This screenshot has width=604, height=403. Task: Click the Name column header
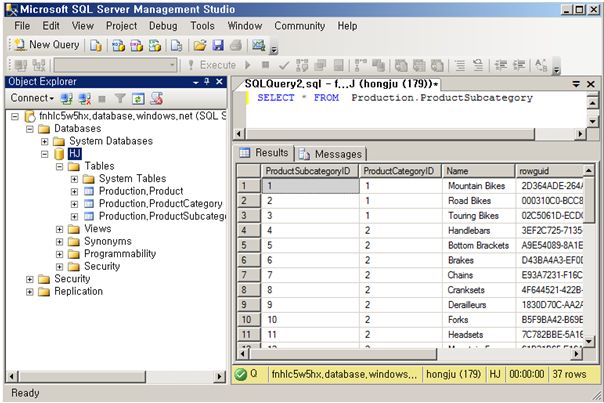tap(478, 171)
